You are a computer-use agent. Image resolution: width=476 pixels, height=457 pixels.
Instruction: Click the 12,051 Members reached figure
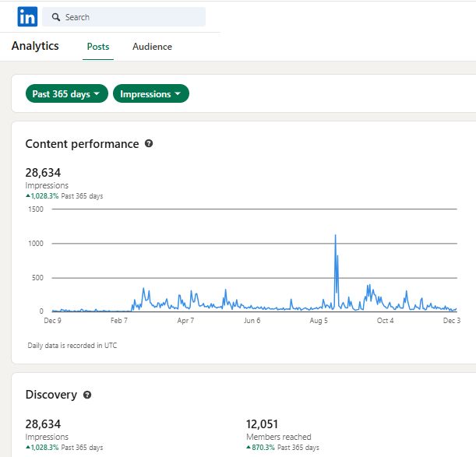click(262, 424)
